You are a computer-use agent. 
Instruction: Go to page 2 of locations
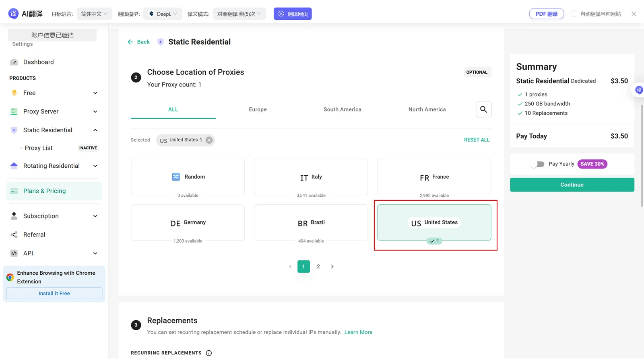pyautogui.click(x=318, y=267)
